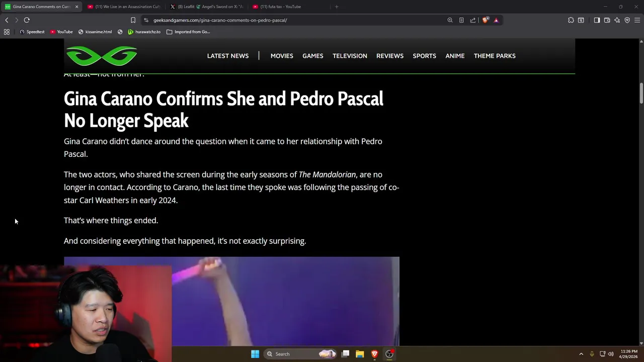Open the MOVIES section
Screen dimensions: 644x362
coord(282,56)
